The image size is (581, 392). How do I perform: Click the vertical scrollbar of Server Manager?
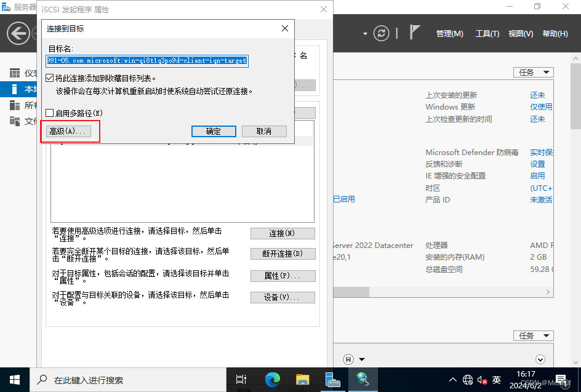[x=575, y=97]
